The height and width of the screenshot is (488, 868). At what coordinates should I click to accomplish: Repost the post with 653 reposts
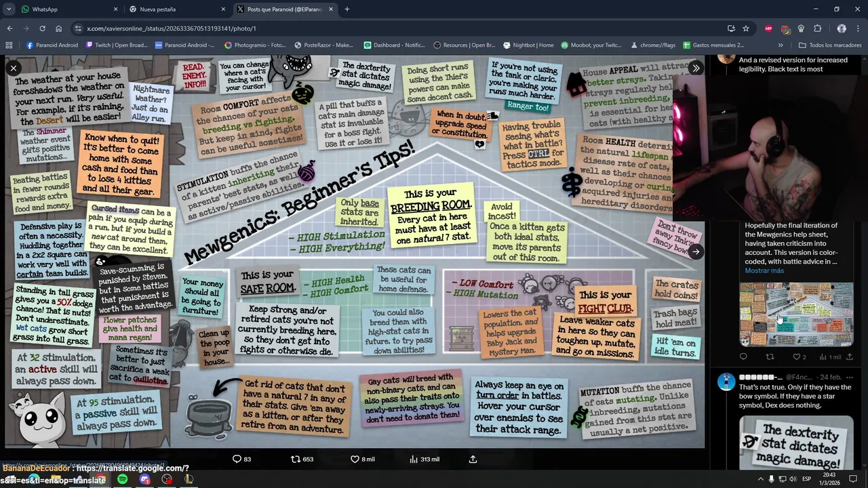(x=302, y=459)
